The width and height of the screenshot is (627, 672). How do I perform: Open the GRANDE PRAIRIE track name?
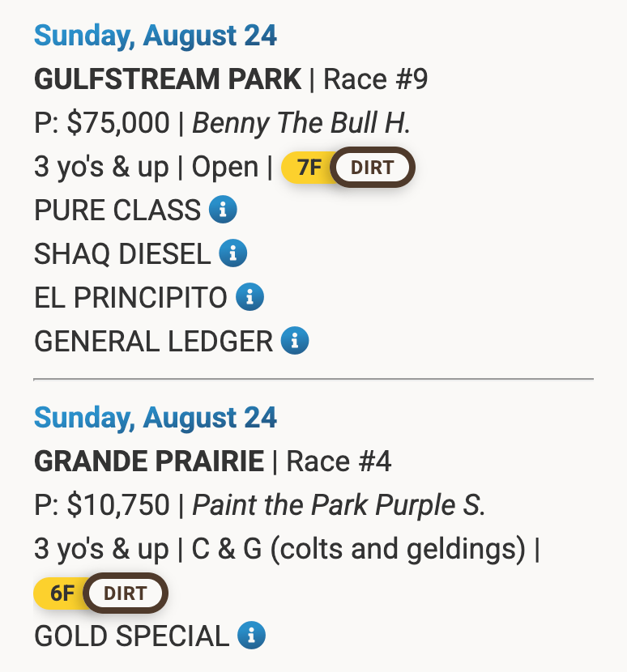(149, 461)
